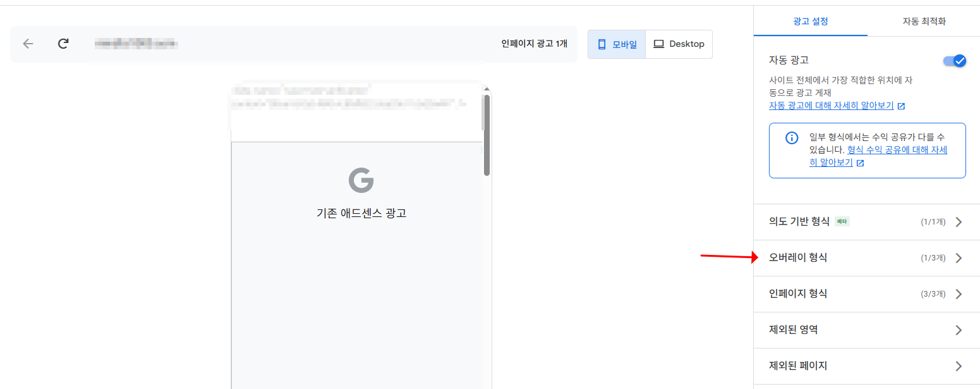Expand the 제외된 페이지 section
Screen dimensions: 980x389
867,366
